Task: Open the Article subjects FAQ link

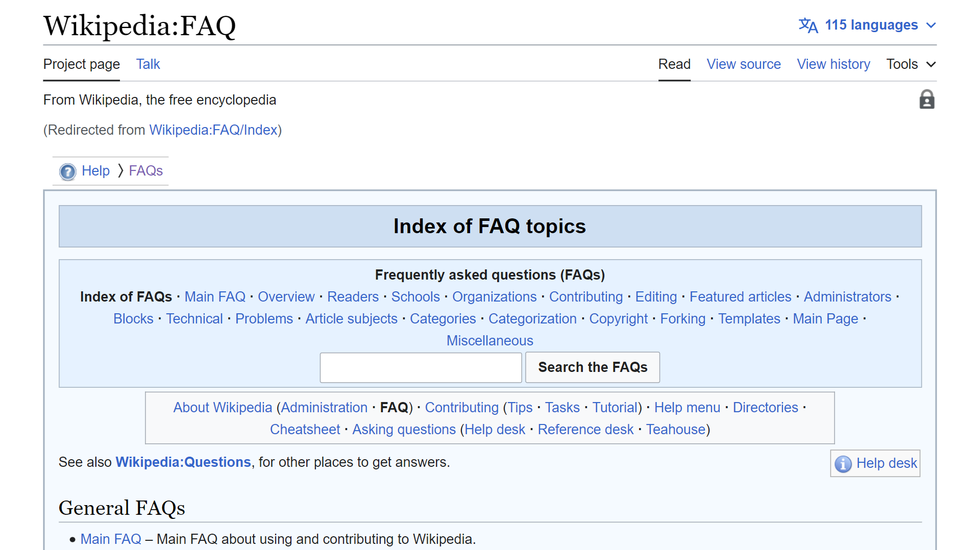Action: 351,319
